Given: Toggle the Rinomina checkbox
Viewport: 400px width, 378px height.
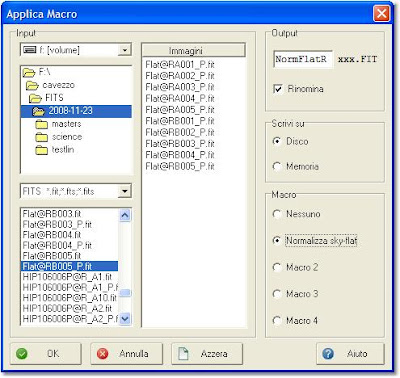Looking at the screenshot, I should click(277, 89).
